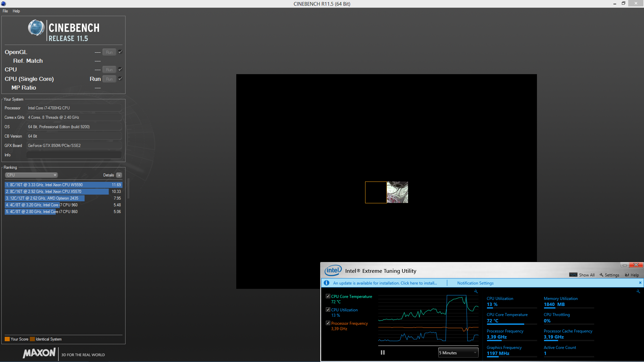The width and height of the screenshot is (644, 362).
Task: Click the CPU Utilization 13 % value
Action: click(492, 305)
